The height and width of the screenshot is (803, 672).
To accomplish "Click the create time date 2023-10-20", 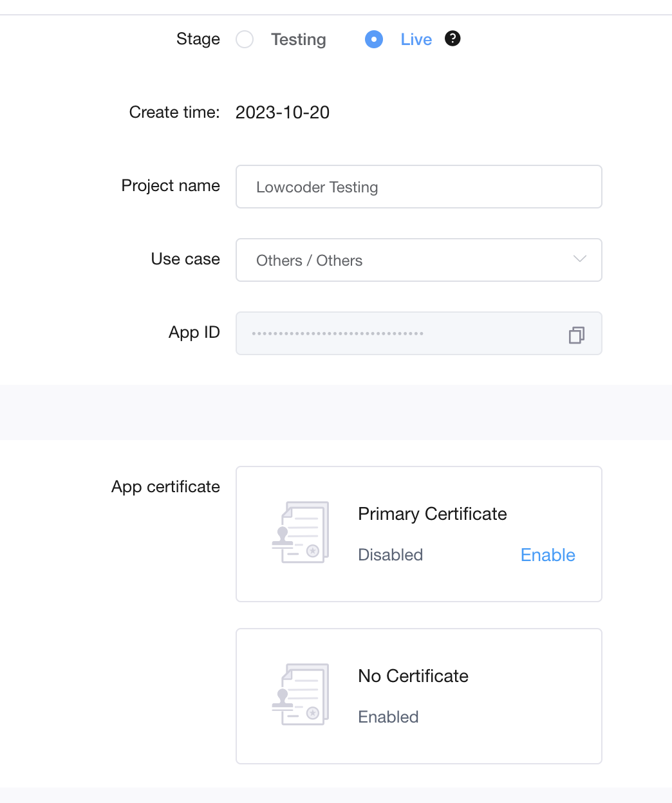I will click(283, 112).
